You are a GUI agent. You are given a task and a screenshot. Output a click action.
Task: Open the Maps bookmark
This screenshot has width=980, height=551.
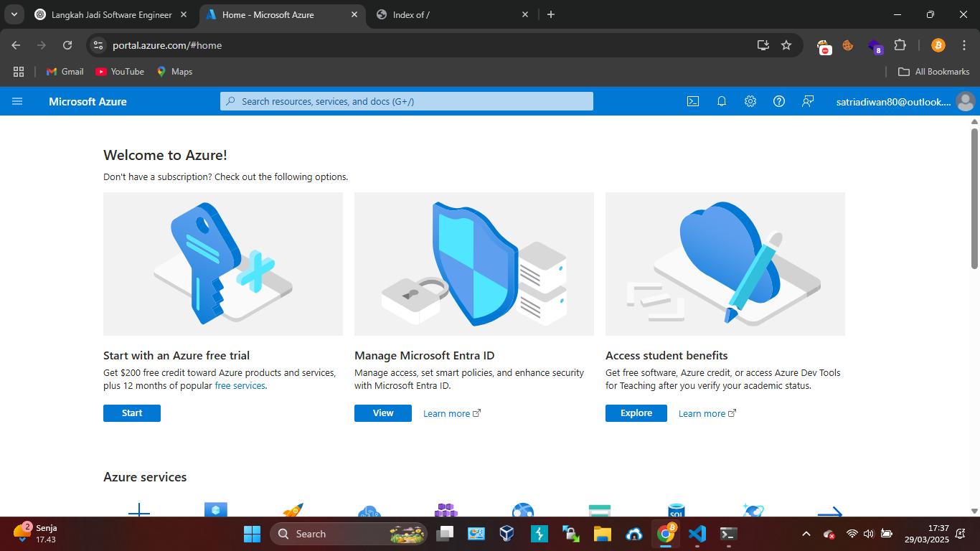pos(174,72)
